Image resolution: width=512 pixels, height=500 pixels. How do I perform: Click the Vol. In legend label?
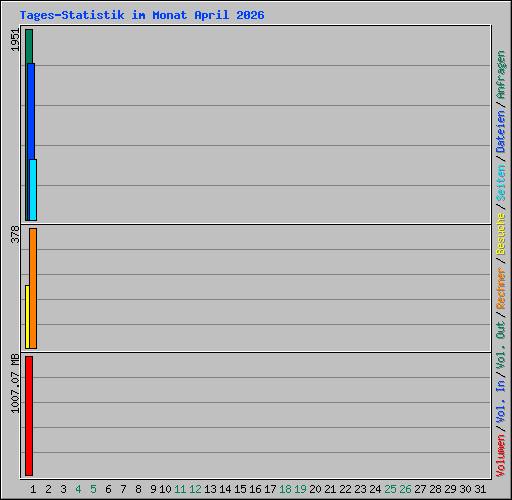[501, 402]
